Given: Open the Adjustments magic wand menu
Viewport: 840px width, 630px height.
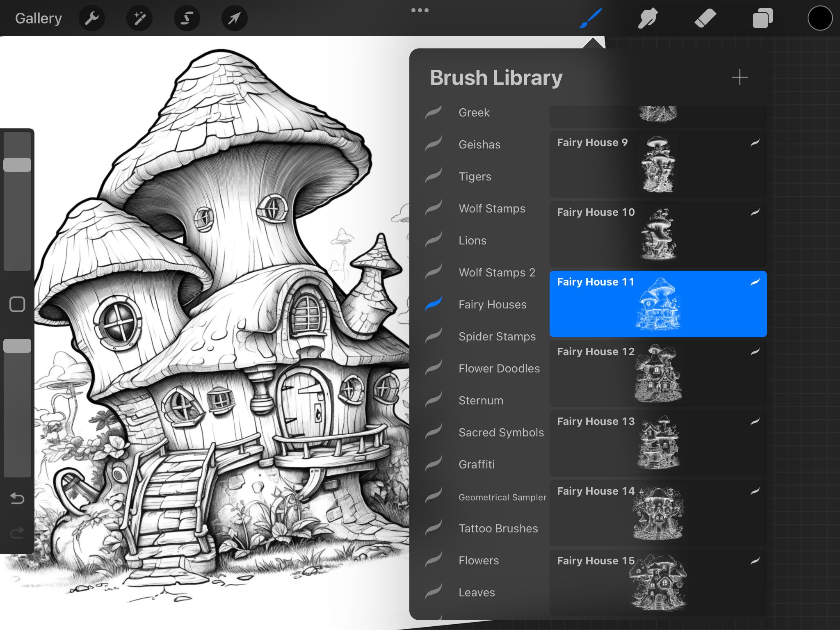Looking at the screenshot, I should (x=139, y=18).
